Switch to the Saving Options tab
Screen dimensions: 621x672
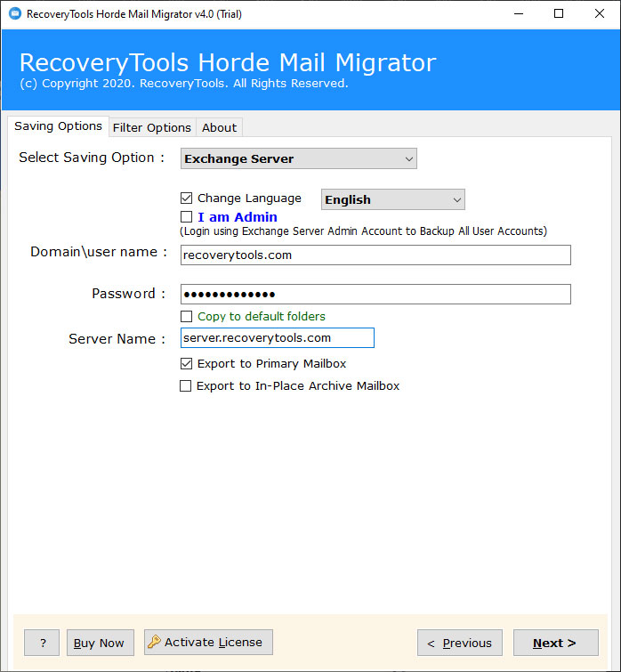(58, 126)
